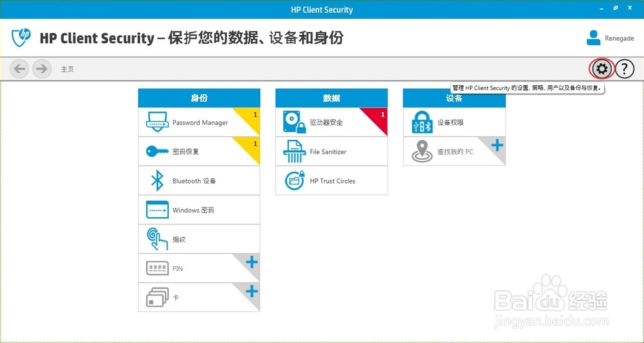Click the Bluetooth symbol icon
The height and width of the screenshot is (343, 644).
[157, 181]
